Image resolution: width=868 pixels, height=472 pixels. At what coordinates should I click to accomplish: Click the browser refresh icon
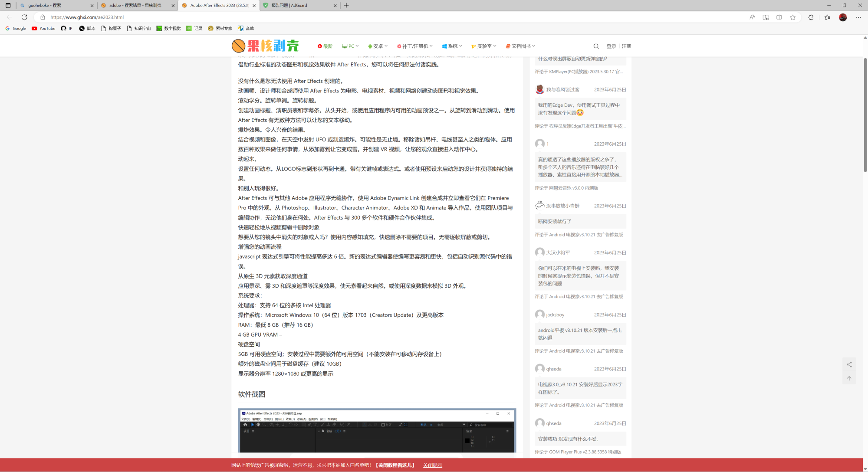[24, 17]
